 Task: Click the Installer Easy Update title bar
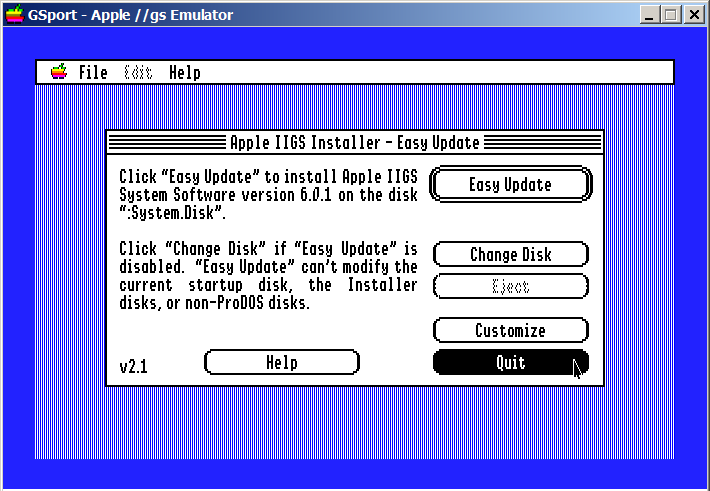(355, 142)
